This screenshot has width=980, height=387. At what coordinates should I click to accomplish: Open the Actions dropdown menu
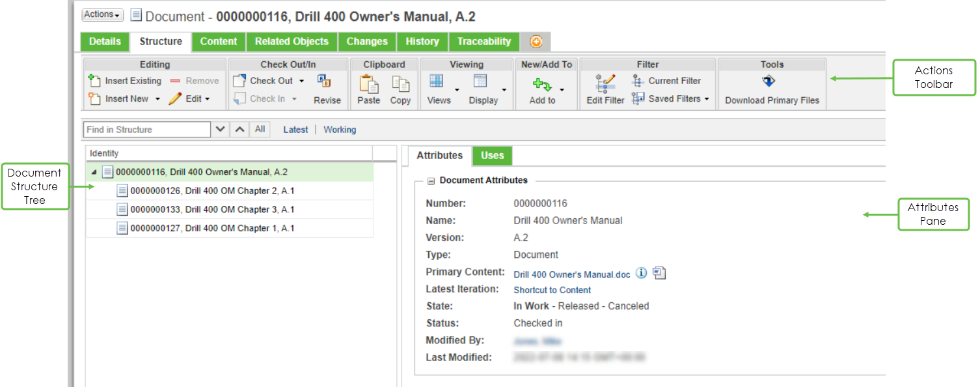tap(103, 15)
